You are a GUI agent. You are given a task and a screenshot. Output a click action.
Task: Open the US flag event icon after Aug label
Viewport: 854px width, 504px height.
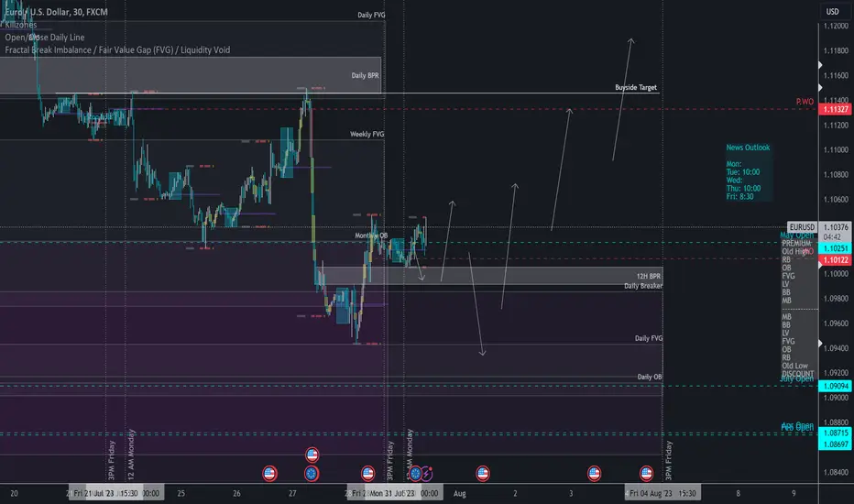point(483,474)
